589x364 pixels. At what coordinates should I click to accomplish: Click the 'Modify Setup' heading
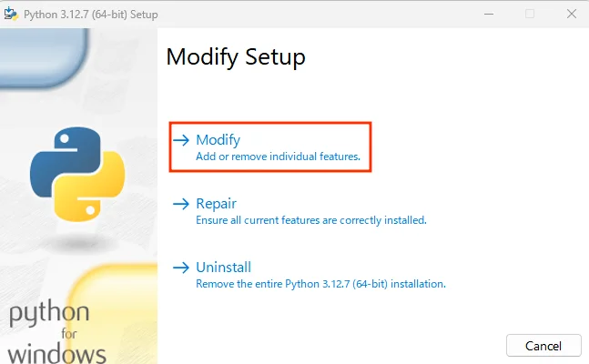(236, 57)
